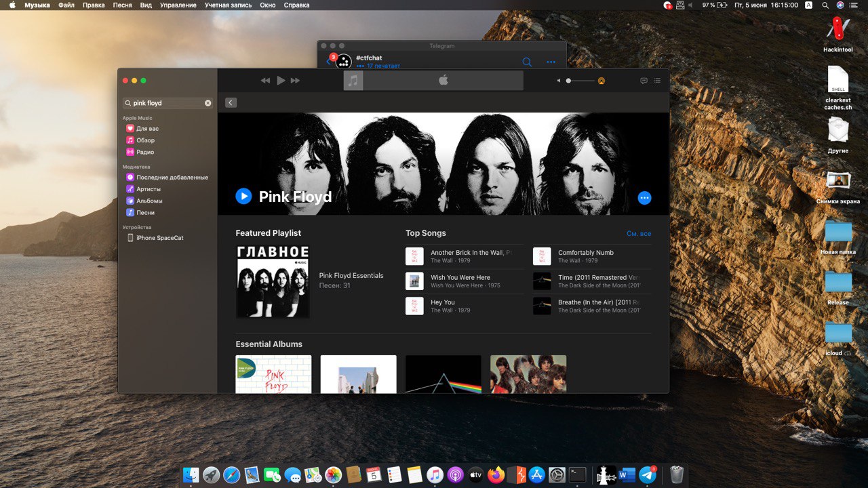The width and height of the screenshot is (868, 488).
Task: Open Podcasts app in the Dock
Action: (x=455, y=475)
